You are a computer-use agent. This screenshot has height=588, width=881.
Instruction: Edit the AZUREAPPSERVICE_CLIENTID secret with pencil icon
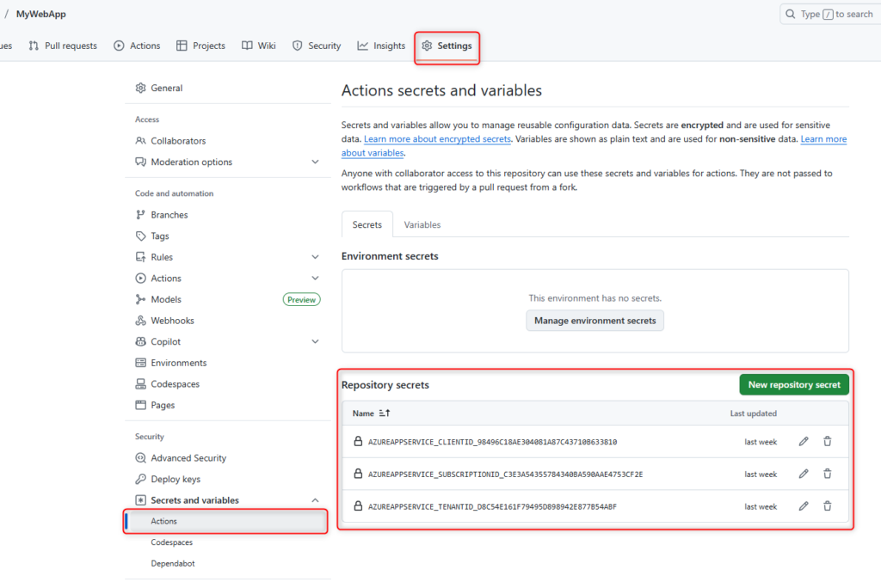[804, 441]
